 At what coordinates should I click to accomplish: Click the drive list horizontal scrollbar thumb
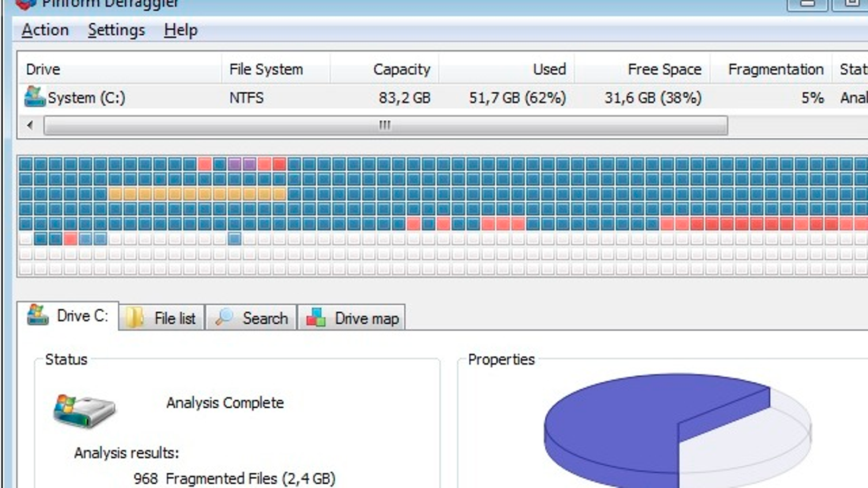[x=386, y=125]
